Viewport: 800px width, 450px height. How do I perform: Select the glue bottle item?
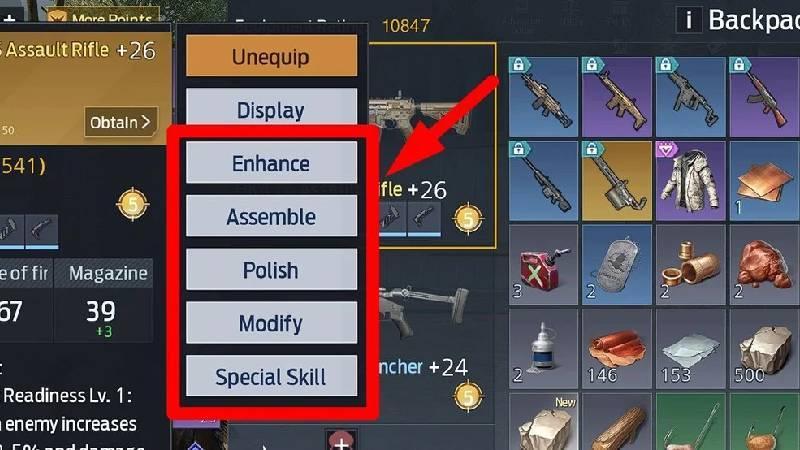[x=543, y=349]
